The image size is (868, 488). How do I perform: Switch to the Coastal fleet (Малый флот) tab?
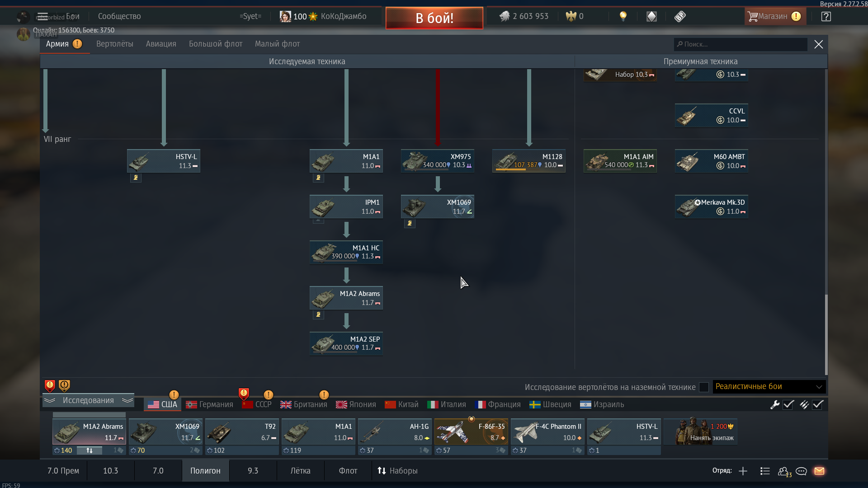[277, 44]
